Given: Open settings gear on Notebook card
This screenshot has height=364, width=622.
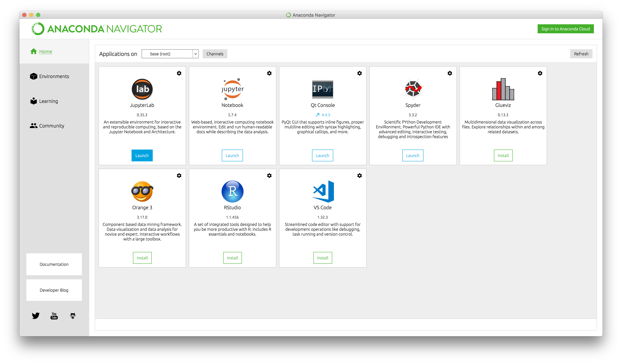Looking at the screenshot, I should click(269, 73).
